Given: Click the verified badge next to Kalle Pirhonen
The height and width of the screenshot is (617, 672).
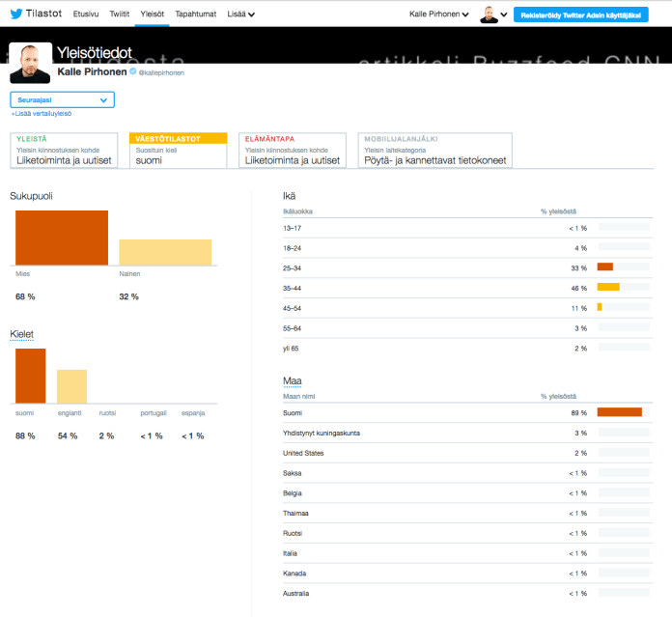Looking at the screenshot, I should click(x=133, y=71).
